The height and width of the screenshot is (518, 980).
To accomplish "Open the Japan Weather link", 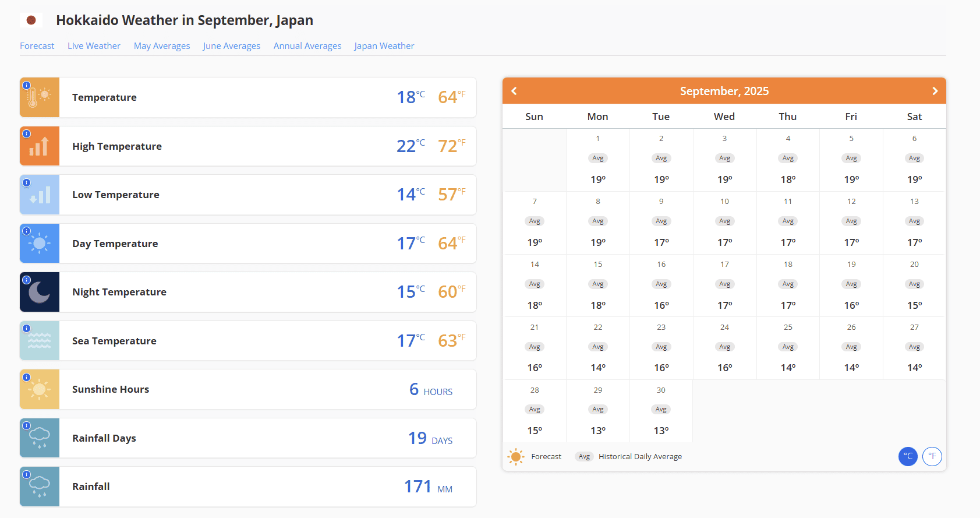I will click(384, 46).
